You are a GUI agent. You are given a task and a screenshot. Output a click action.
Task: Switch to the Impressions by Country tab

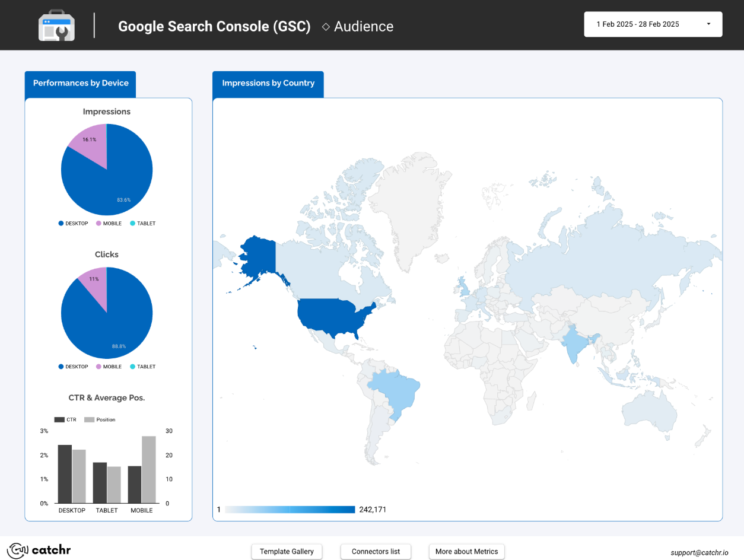(268, 83)
